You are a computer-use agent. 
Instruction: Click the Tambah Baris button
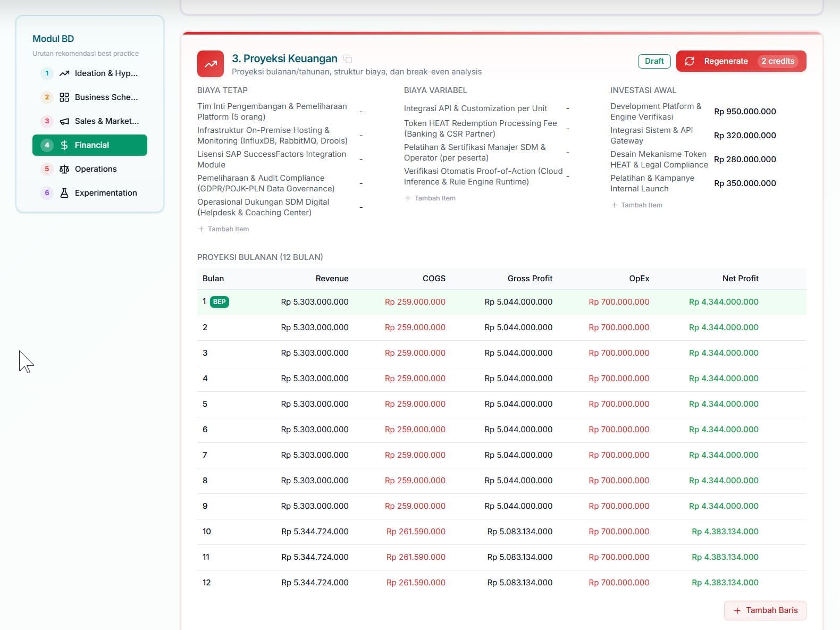tap(765, 610)
